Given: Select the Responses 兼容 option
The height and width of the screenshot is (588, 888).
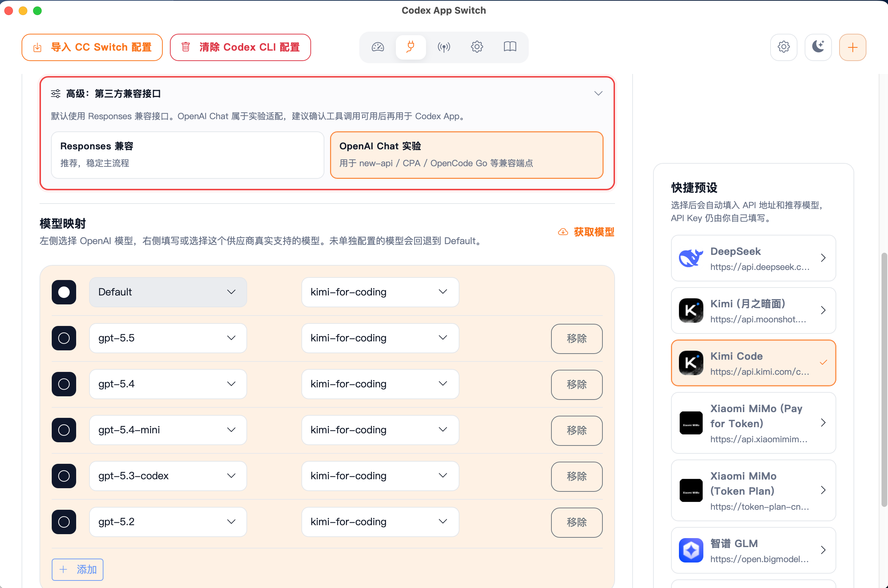Looking at the screenshot, I should click(x=188, y=155).
